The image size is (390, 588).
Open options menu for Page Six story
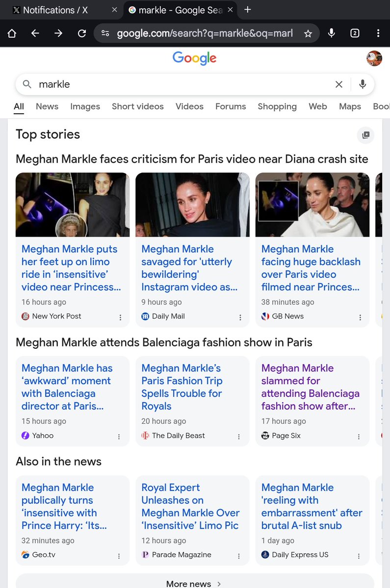pyautogui.click(x=359, y=437)
